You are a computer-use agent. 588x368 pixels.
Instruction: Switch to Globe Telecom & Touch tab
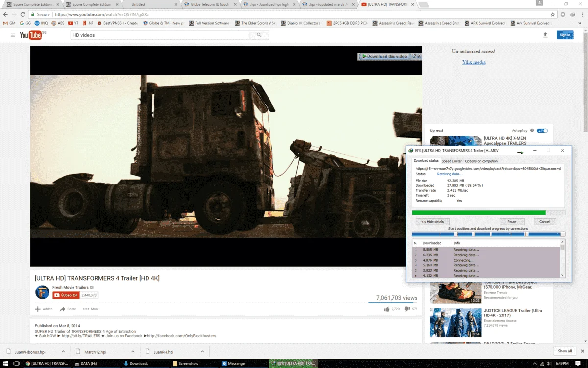tap(210, 4)
